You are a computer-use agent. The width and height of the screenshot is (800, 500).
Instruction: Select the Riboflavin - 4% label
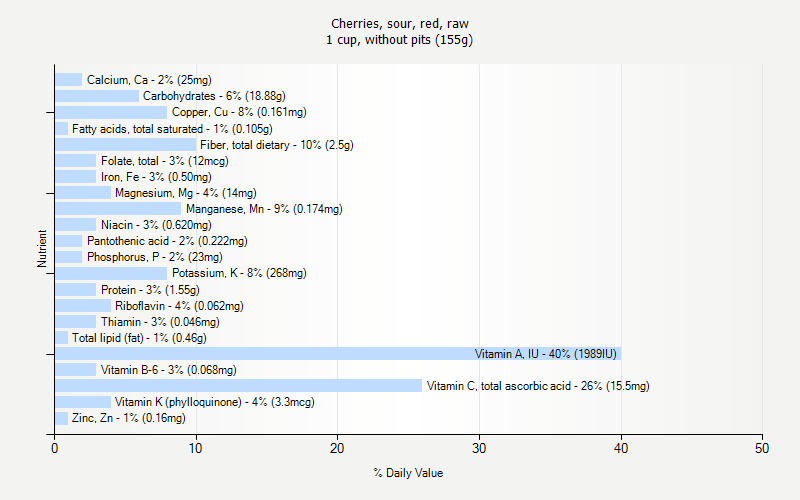(179, 306)
